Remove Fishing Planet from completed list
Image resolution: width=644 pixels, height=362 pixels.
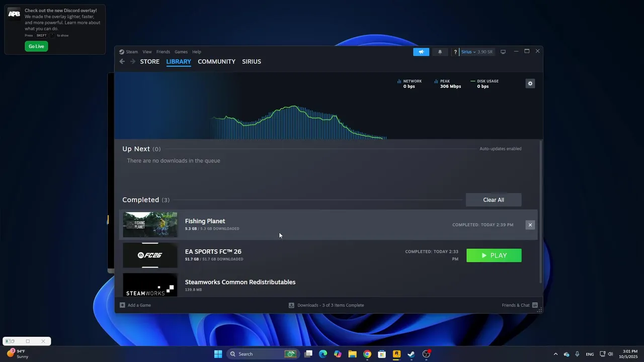[530, 225]
